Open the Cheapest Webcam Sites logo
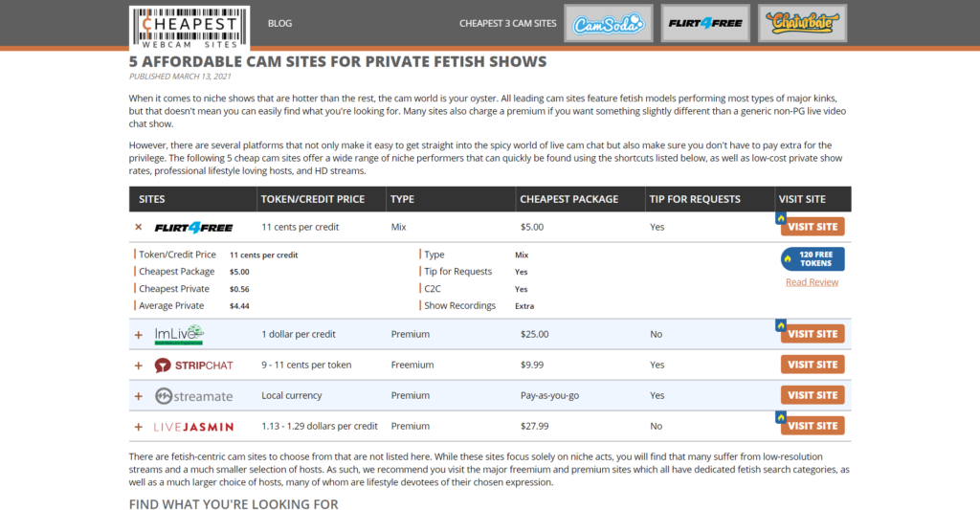This screenshot has width=980, height=510. tap(189, 28)
